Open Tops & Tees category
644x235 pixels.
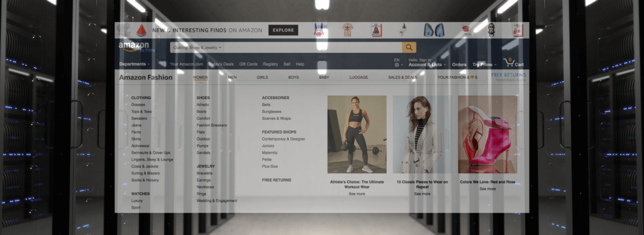(142, 112)
